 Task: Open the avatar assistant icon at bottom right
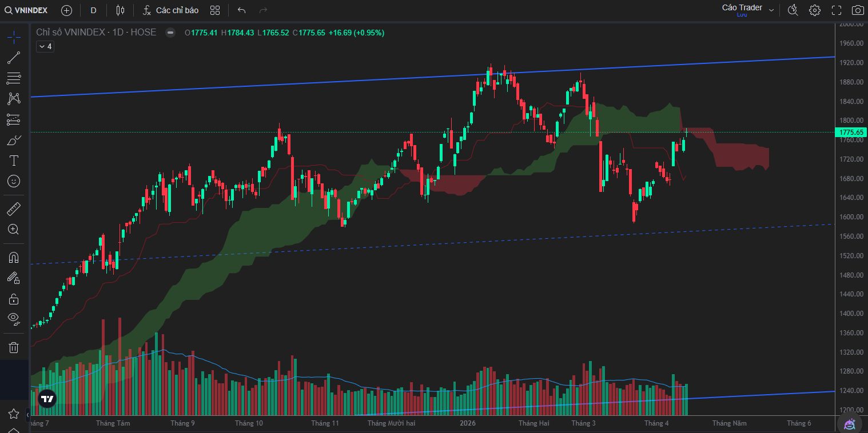tap(850, 424)
